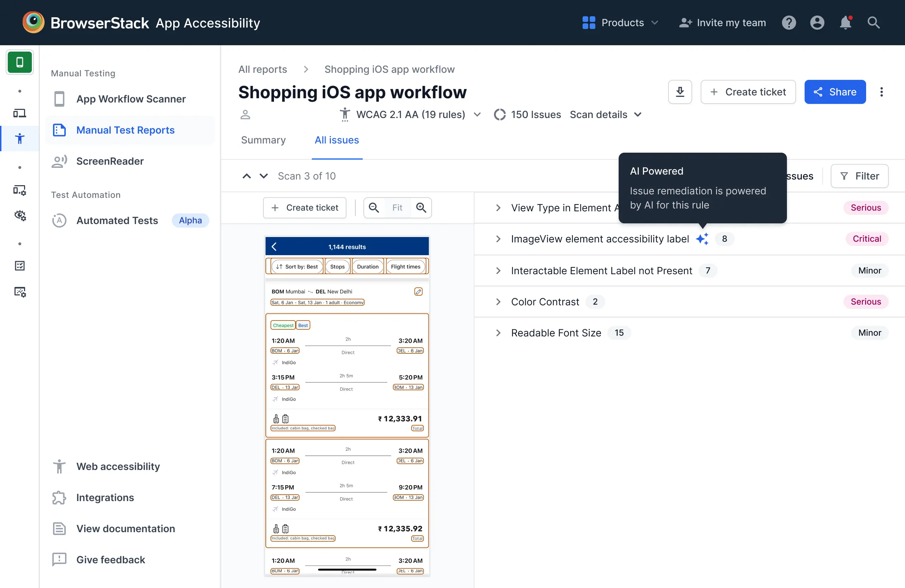Open the notifications bell
This screenshot has width=905, height=588.
coord(845,23)
